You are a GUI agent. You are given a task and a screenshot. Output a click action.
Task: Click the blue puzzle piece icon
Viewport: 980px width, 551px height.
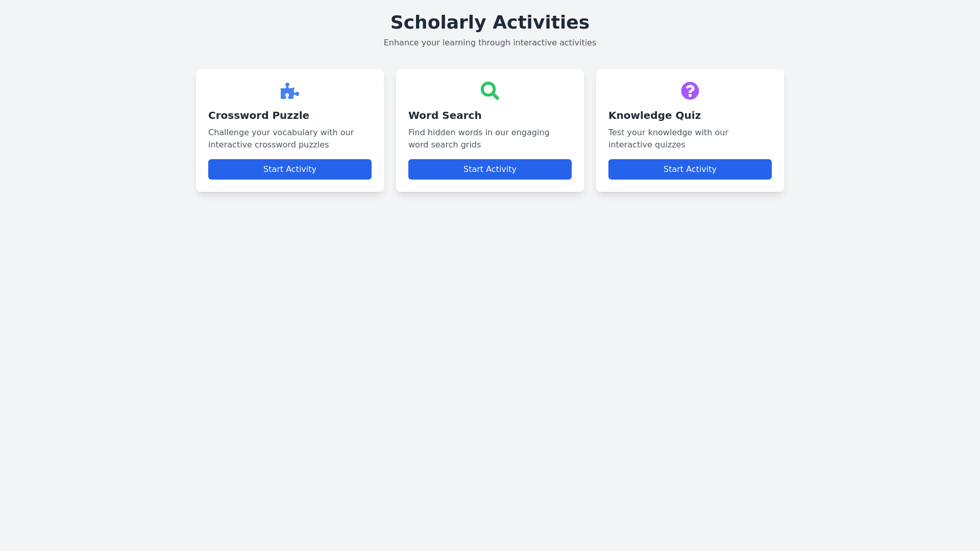289,91
